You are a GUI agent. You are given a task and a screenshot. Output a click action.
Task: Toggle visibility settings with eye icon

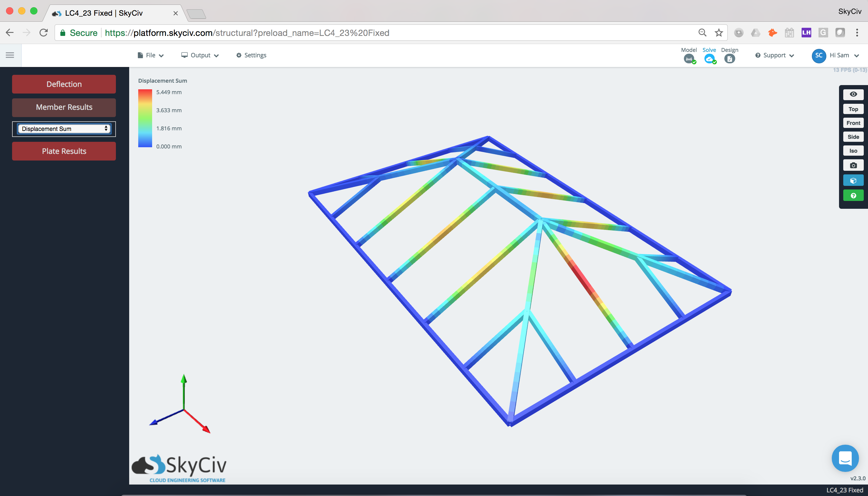pyautogui.click(x=853, y=94)
